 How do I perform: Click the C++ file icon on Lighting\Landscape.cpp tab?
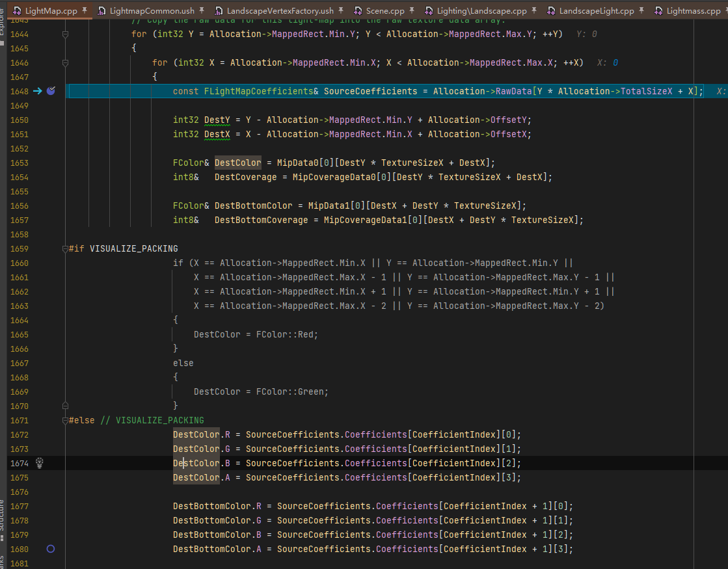click(x=429, y=10)
